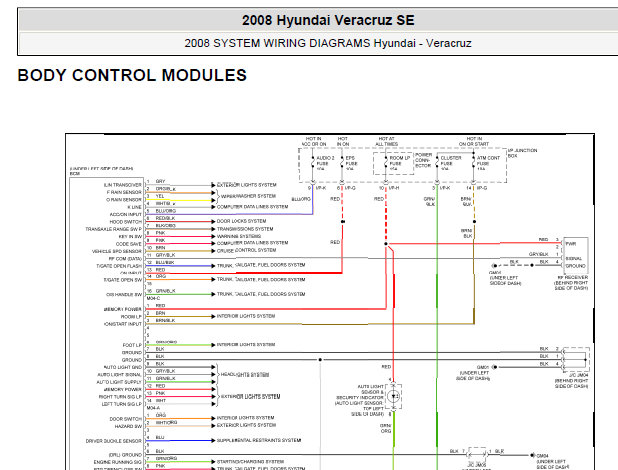
Task: Select the "TRANSAXLE RANGE SW P" pin label
Action: [114, 229]
